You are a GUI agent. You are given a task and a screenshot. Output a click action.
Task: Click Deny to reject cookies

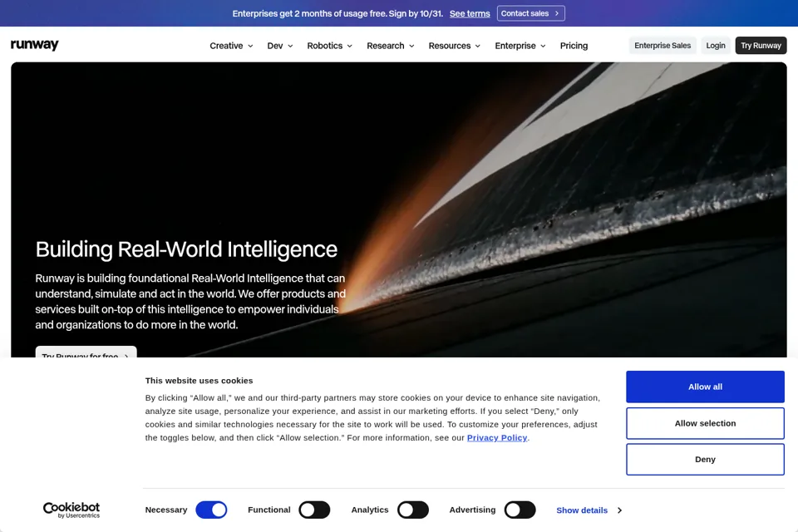tap(705, 459)
